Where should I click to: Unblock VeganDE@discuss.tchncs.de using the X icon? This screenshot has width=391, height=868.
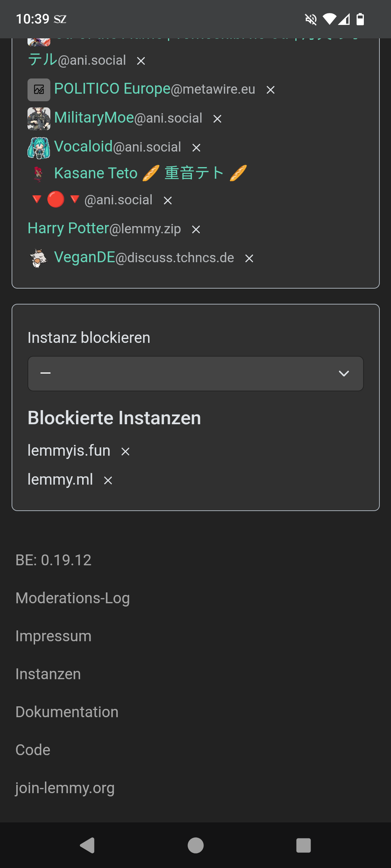click(x=249, y=258)
